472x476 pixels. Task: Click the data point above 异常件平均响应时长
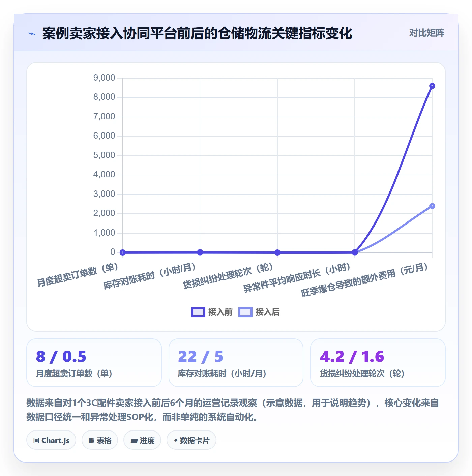(355, 252)
